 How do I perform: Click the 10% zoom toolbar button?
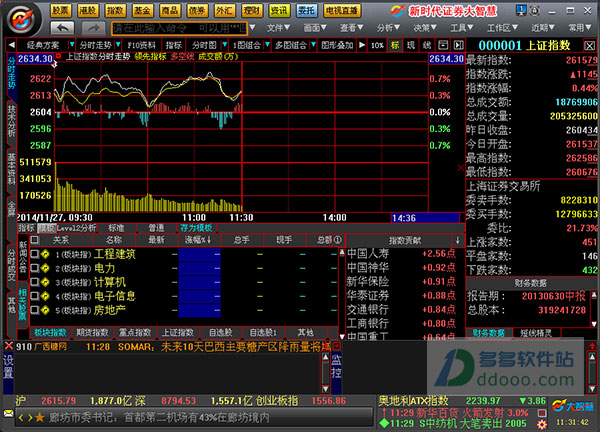[x=377, y=45]
